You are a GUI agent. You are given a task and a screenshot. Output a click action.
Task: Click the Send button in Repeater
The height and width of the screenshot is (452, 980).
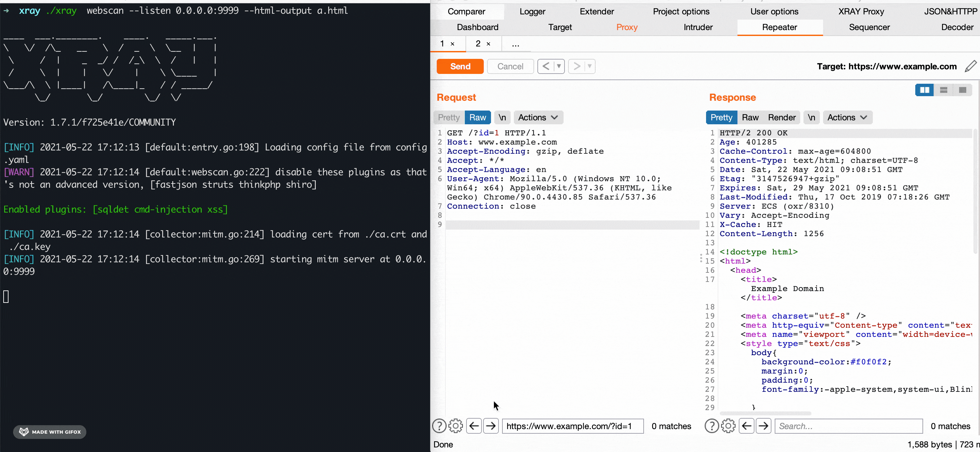[461, 66]
